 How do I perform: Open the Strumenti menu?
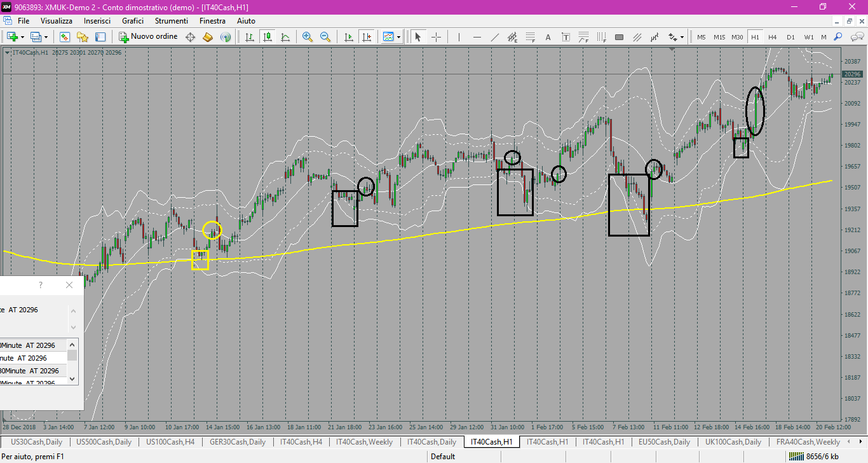[172, 21]
